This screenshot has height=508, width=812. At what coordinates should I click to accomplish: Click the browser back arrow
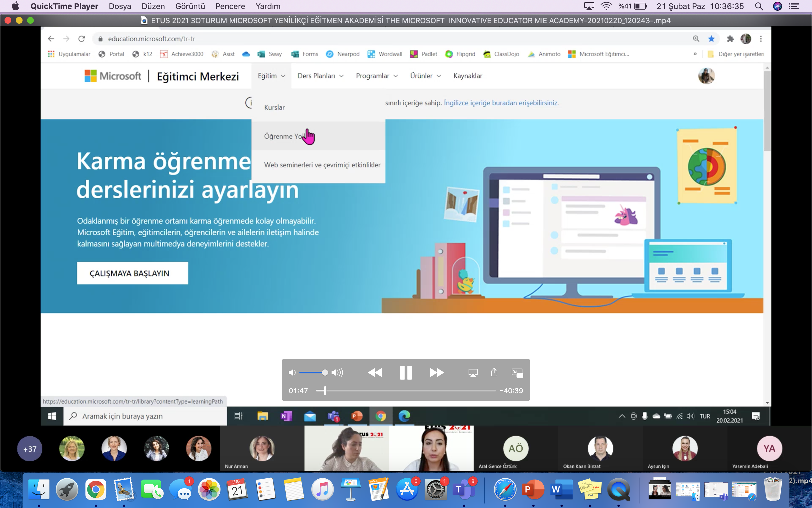point(51,39)
